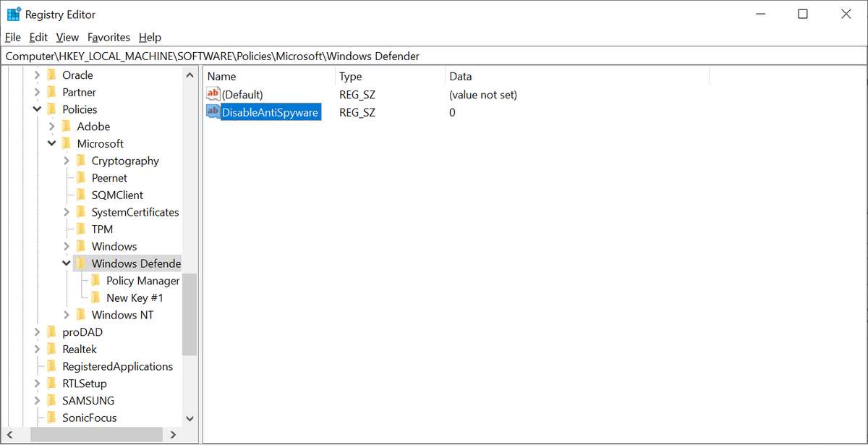
Task: Click the Adobe folder icon
Action: pyautogui.click(x=67, y=126)
